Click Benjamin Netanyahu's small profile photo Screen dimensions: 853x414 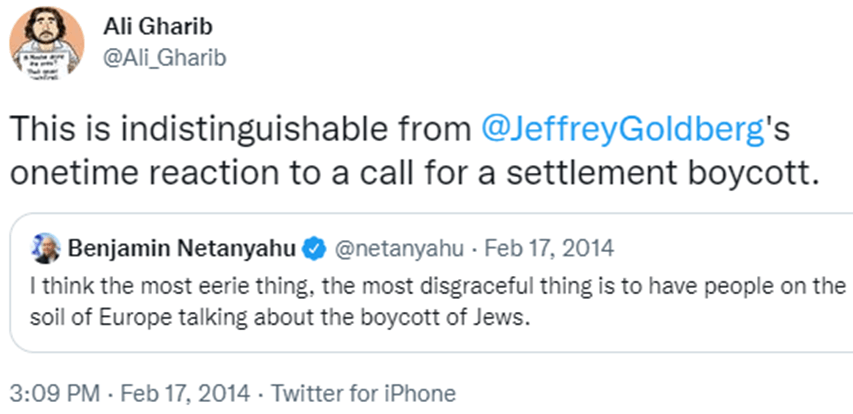[x=46, y=244]
